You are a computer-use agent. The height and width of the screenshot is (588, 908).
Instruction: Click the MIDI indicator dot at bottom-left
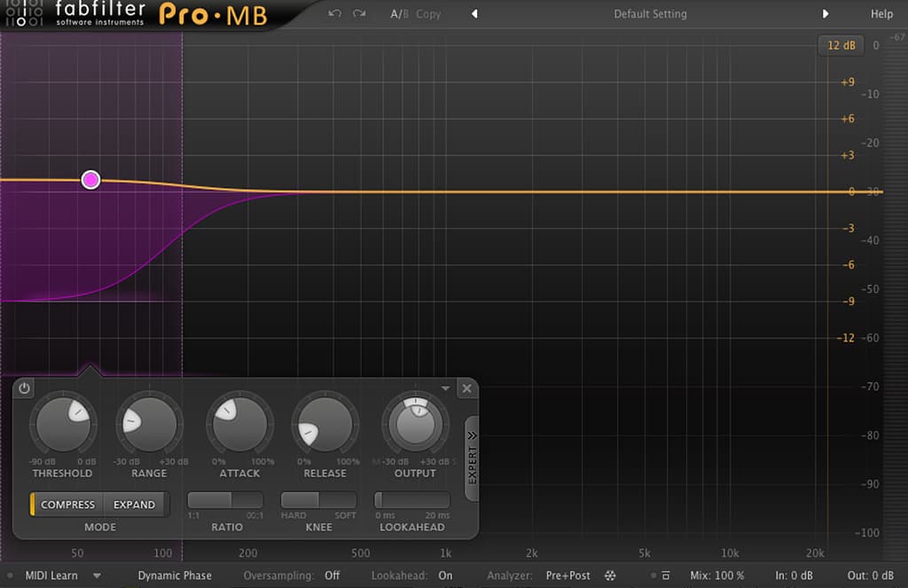pos(10,576)
